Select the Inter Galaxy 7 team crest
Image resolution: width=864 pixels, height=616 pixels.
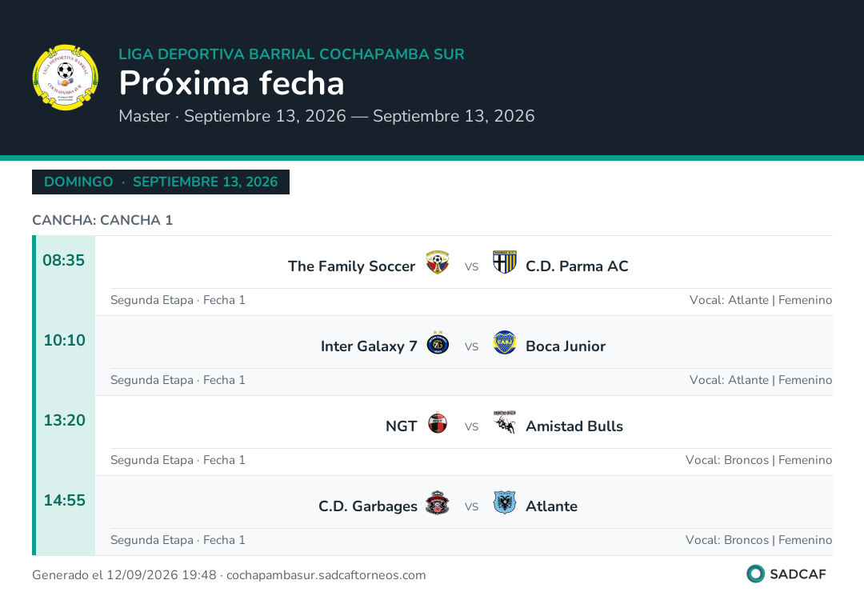point(438,342)
